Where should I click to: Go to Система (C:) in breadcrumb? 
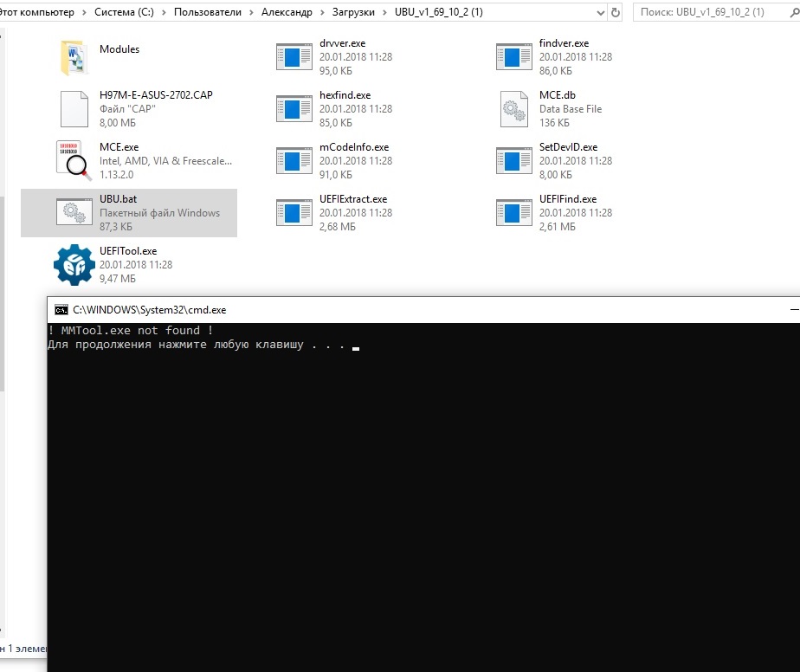[x=124, y=12]
